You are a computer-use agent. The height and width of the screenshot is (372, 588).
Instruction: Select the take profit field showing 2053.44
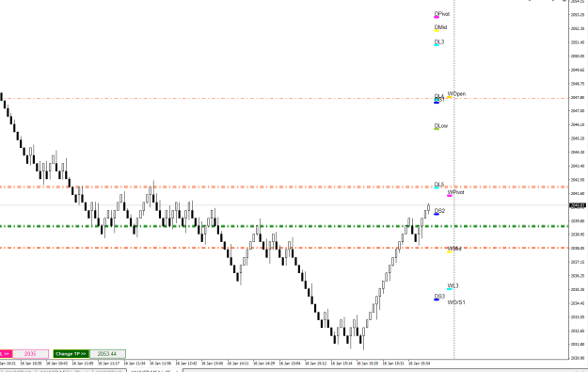coord(107,354)
